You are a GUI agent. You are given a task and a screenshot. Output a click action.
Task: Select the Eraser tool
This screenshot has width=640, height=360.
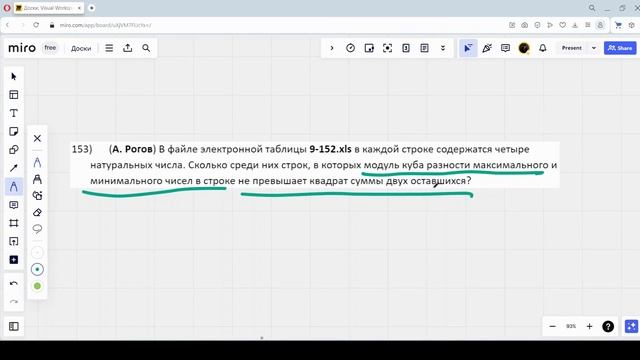[x=37, y=212]
